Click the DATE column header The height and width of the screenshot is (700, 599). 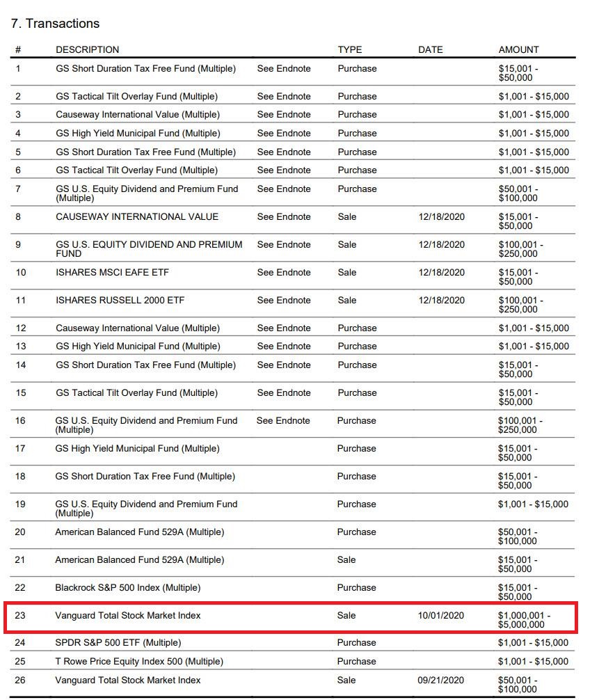431,49
